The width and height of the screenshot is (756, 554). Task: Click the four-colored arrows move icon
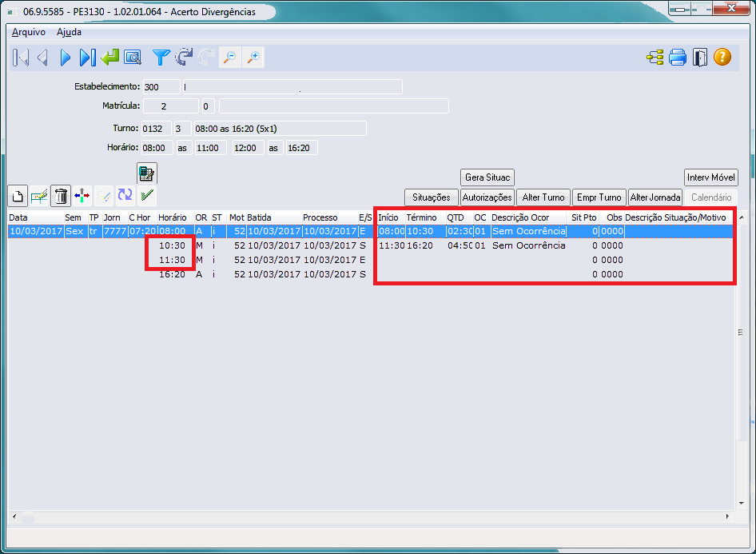click(x=82, y=196)
